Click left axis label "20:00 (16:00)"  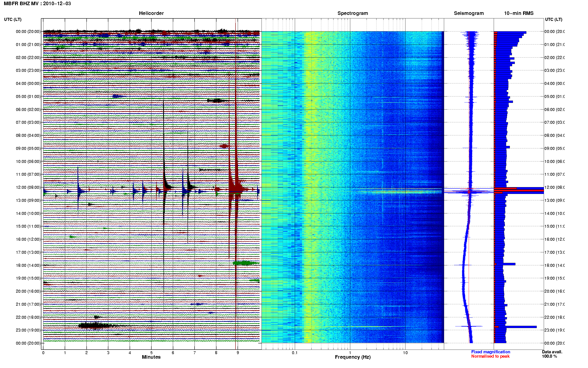tap(28, 291)
